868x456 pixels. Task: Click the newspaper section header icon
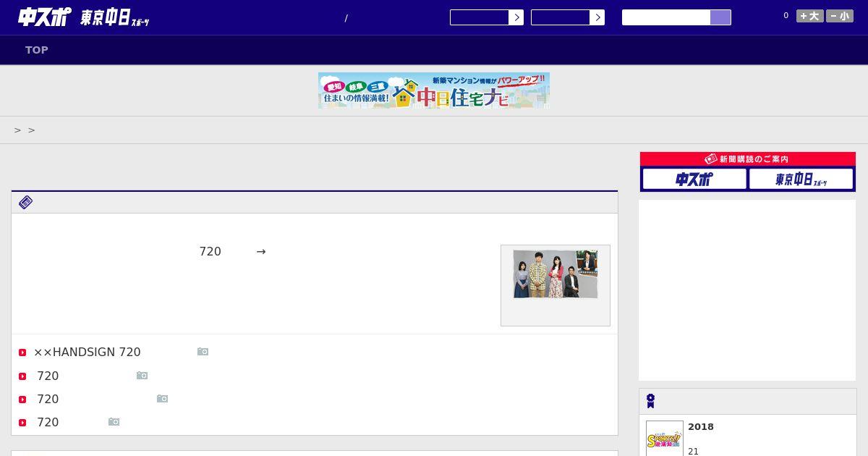[25, 202]
